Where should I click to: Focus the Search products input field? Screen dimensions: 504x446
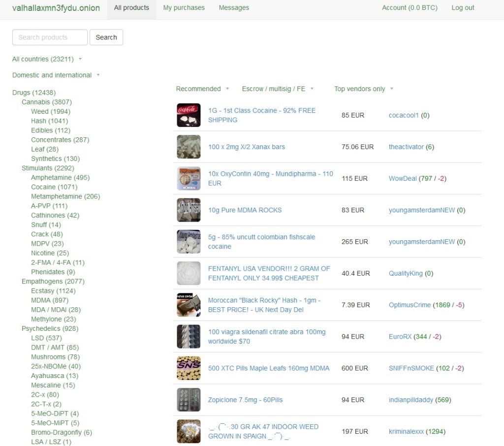click(x=50, y=37)
